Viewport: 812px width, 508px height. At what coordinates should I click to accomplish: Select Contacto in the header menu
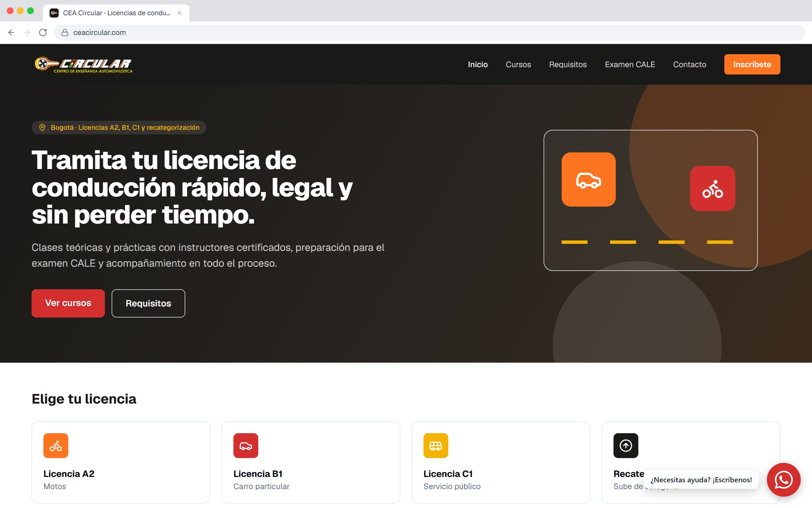coord(690,64)
